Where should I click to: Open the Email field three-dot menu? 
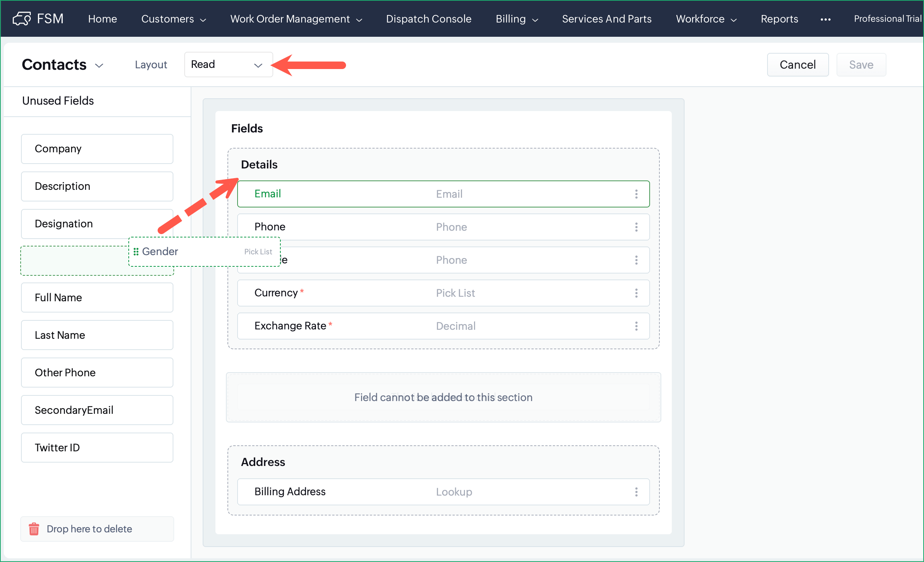pyautogui.click(x=636, y=194)
